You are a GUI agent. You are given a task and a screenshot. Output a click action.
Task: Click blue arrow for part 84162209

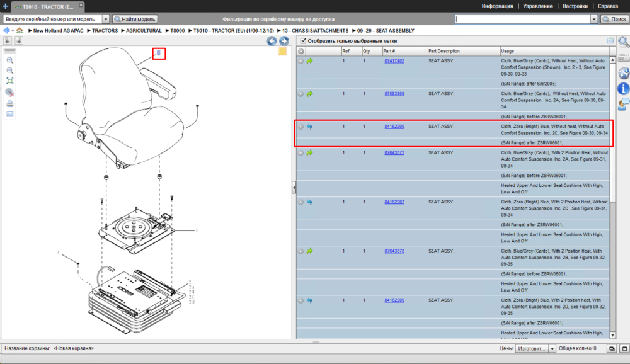click(309, 300)
